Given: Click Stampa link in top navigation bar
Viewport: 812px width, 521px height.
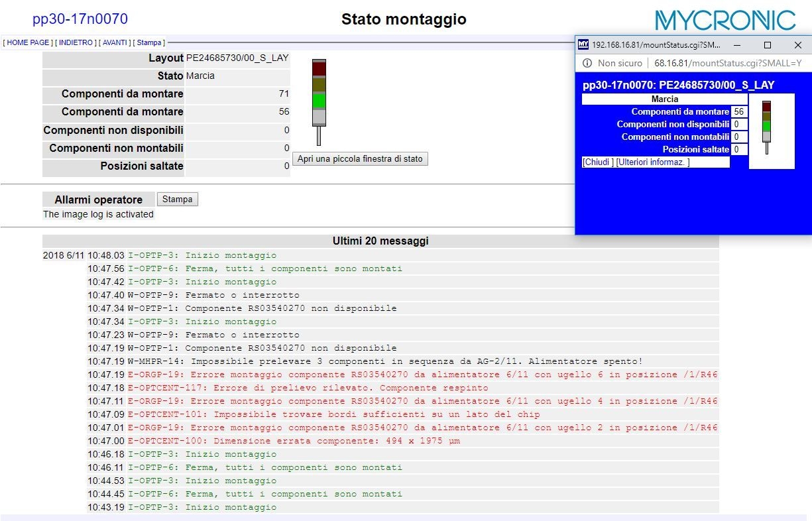Looking at the screenshot, I should [148, 42].
